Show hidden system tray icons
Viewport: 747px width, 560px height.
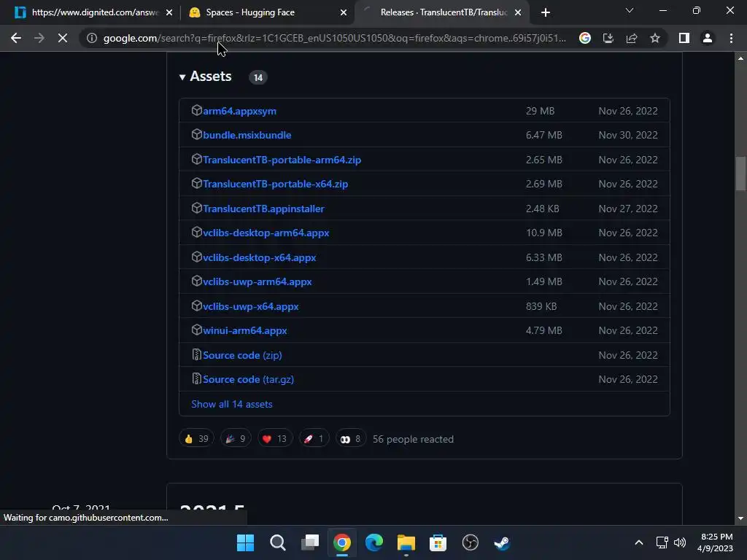click(639, 542)
